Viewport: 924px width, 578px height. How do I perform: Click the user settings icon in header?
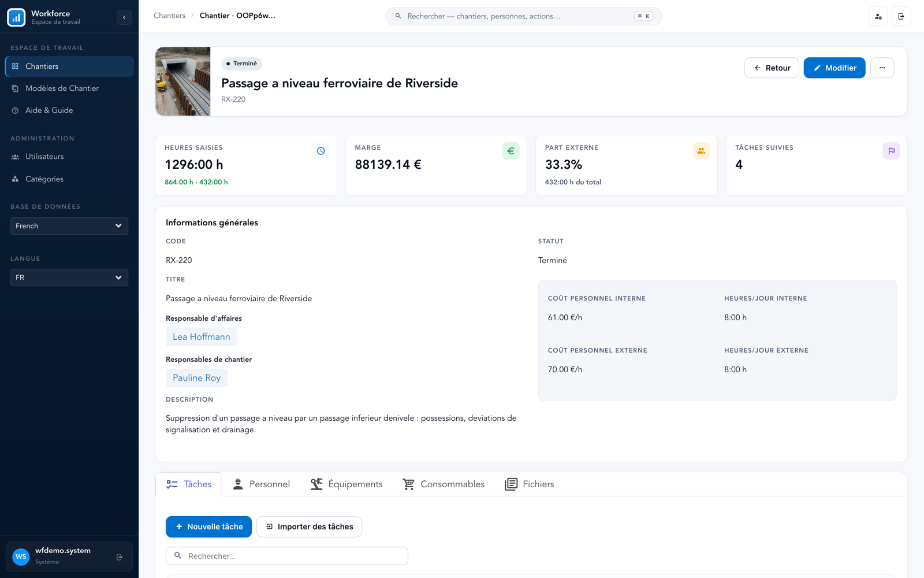[x=878, y=16]
